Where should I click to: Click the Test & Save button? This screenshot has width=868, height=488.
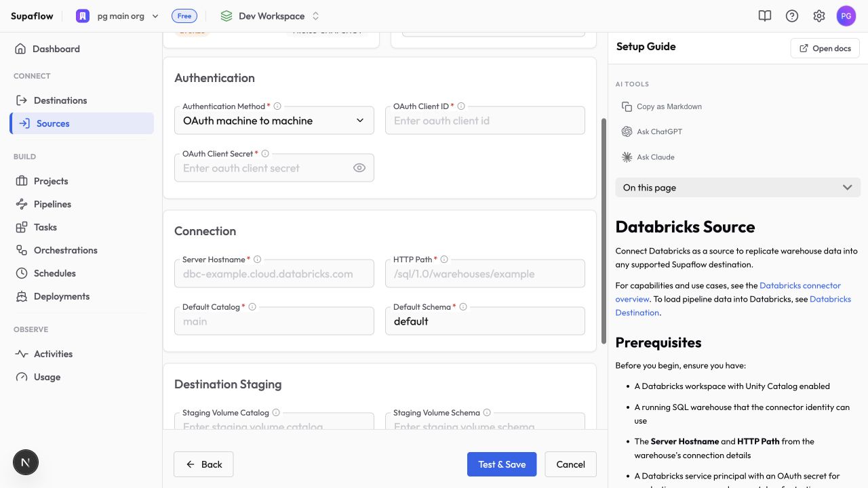(502, 464)
